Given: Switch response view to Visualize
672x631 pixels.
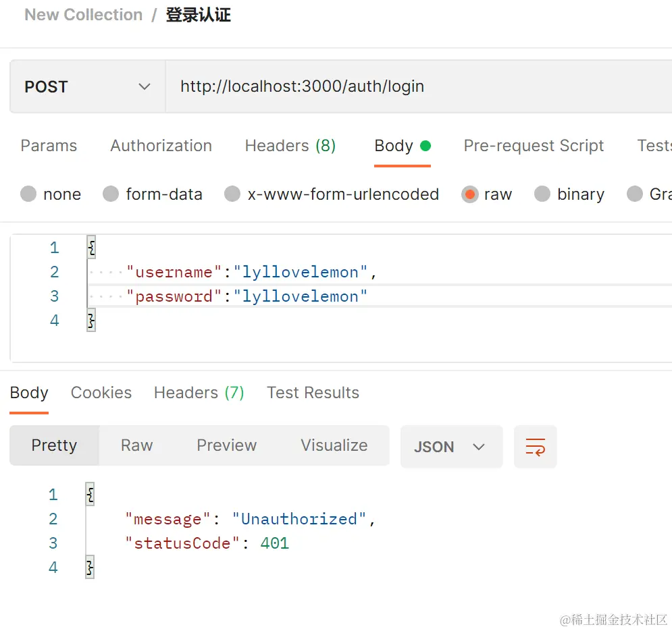Looking at the screenshot, I should [334, 445].
